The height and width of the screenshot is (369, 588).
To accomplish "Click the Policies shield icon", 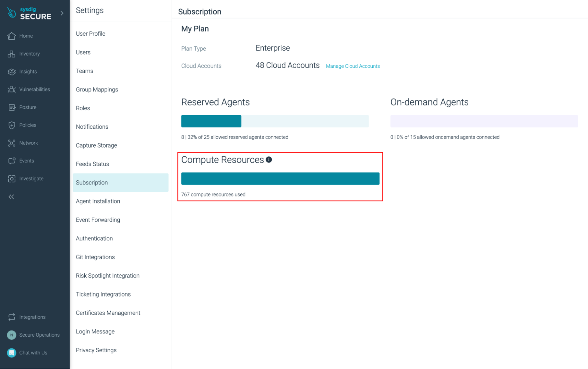I will [x=12, y=125].
